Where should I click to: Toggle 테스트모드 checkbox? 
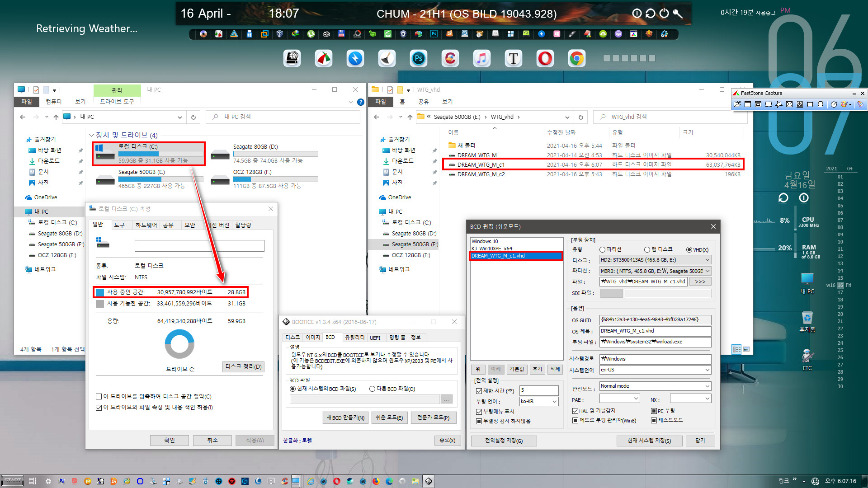654,420
